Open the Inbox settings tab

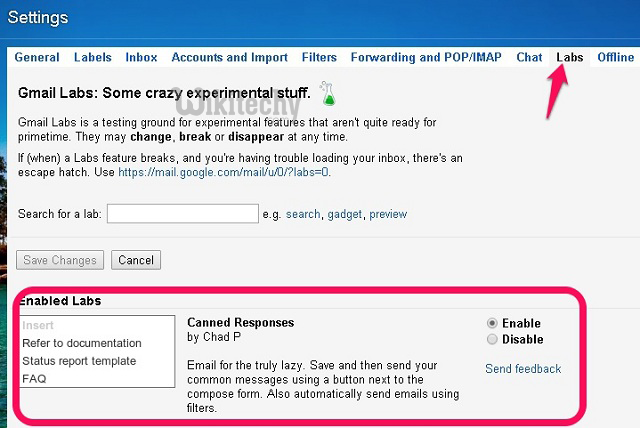pos(141,58)
